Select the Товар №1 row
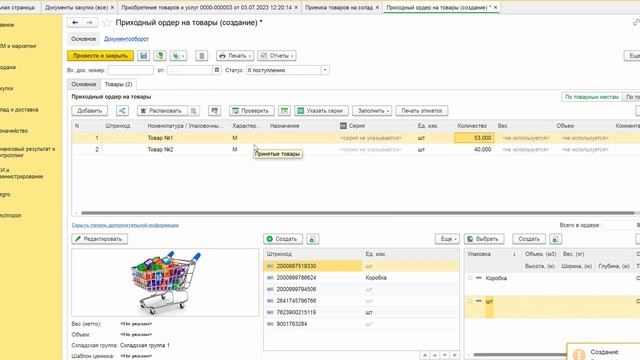This screenshot has width=640, height=360. 355,138
